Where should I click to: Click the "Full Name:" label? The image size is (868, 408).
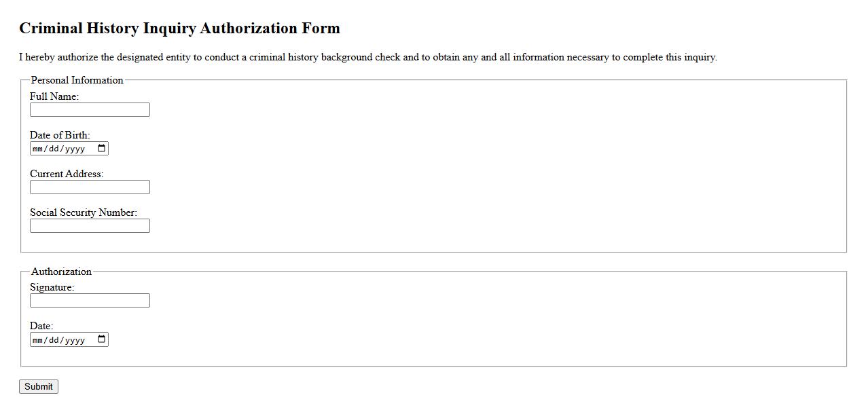54,97
